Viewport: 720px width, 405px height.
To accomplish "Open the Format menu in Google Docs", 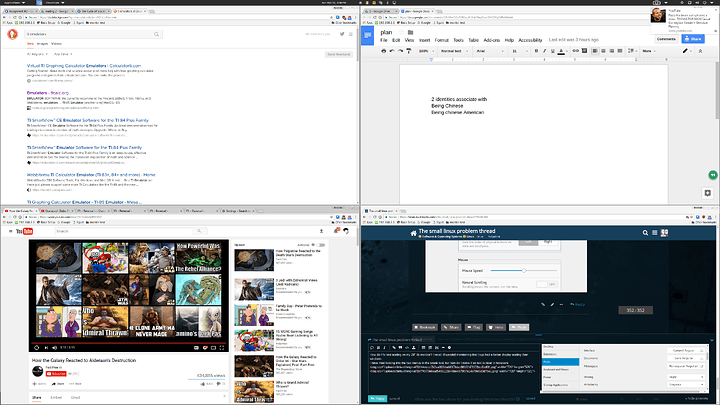I will 442,40.
